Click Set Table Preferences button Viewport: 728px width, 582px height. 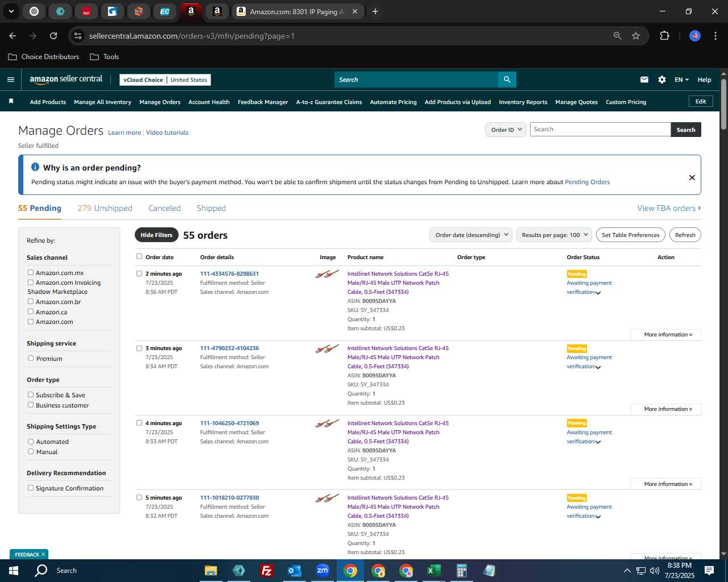click(631, 235)
